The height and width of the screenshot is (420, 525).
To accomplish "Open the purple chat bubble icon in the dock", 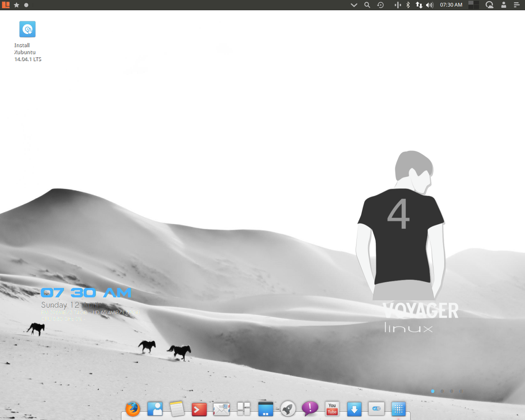I will (x=310, y=409).
